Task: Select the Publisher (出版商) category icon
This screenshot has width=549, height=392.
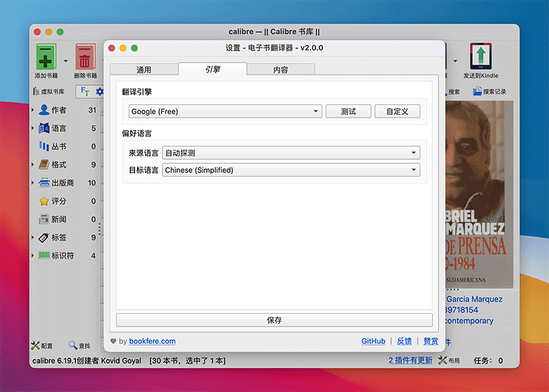Action: (x=44, y=183)
